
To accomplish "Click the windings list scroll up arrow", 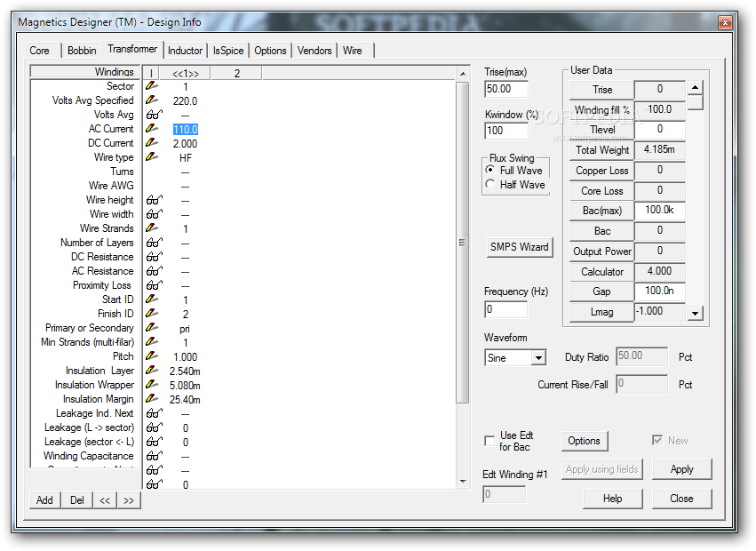I will pyautogui.click(x=463, y=74).
